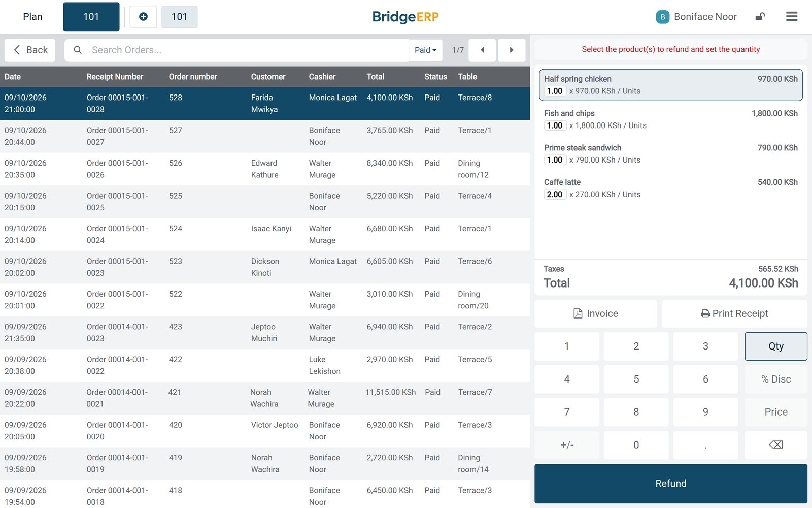Activate % Disc mode on numpad

pos(776,379)
